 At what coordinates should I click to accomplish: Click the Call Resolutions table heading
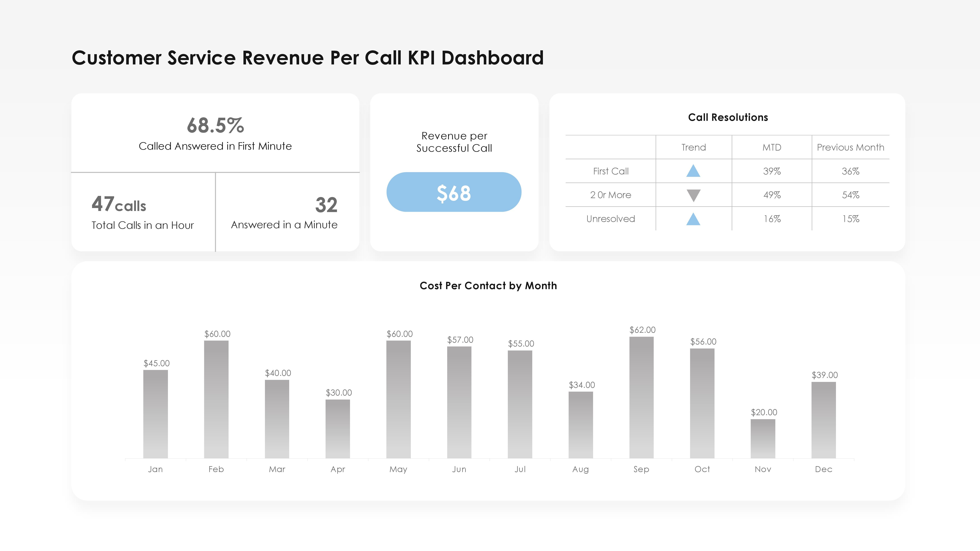coord(728,117)
